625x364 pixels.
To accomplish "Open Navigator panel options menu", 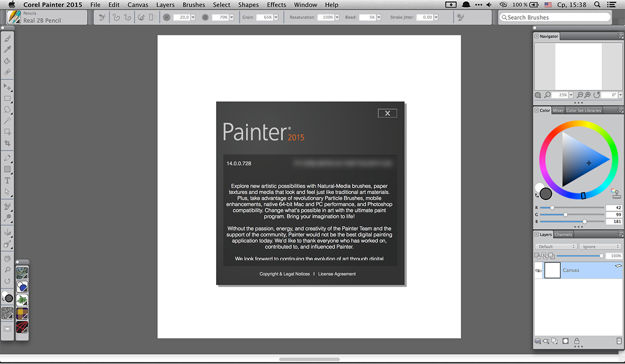I will (x=620, y=36).
